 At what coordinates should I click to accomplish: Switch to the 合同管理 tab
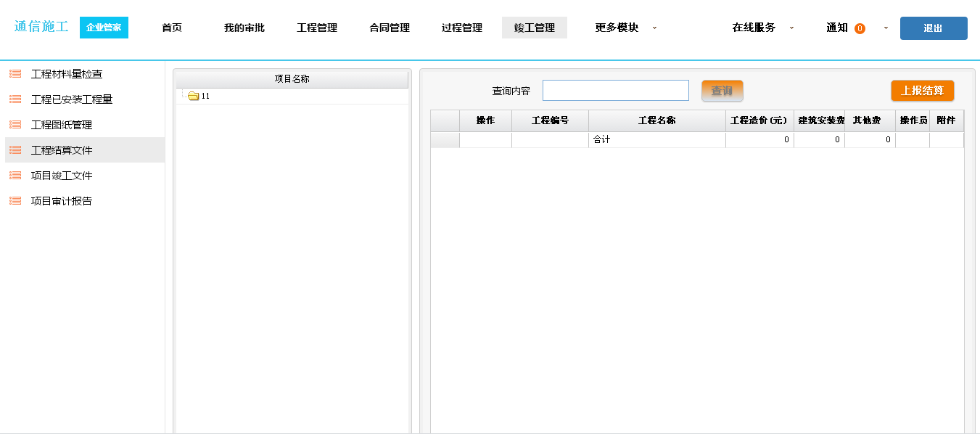pyautogui.click(x=390, y=28)
